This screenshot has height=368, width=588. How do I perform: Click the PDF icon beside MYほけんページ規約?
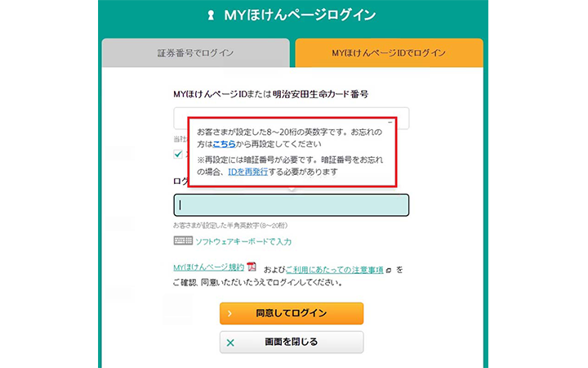click(252, 267)
